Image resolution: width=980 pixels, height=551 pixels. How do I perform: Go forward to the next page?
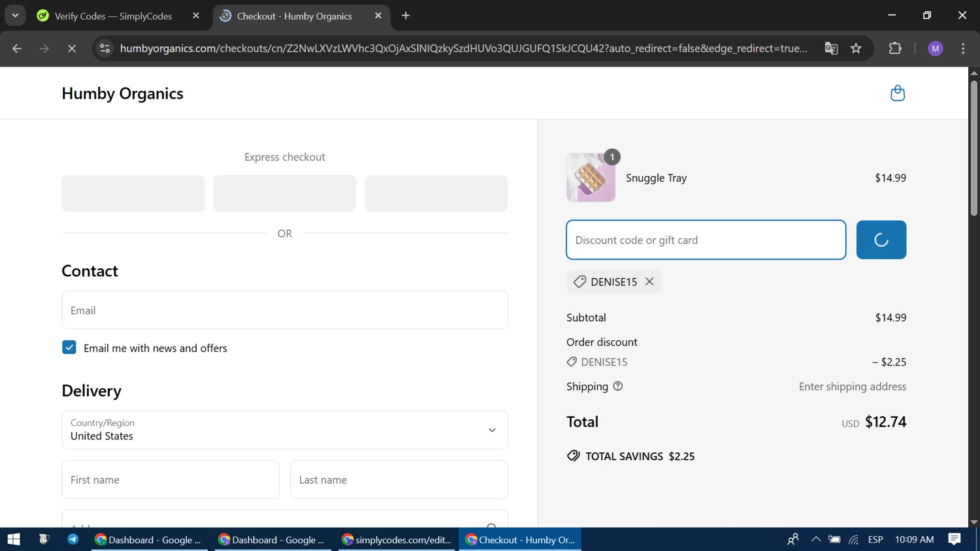[44, 48]
